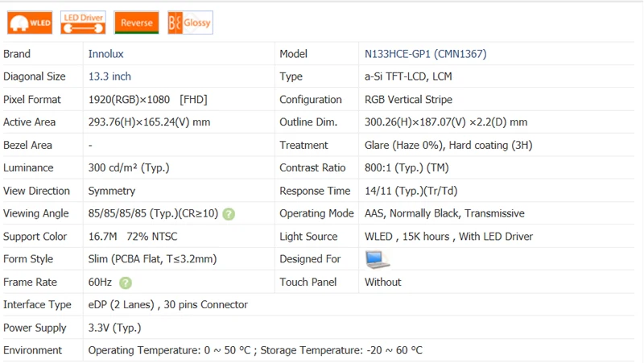Click WLED, 15K hours light source value
Viewport: 644px width, 363px height.
click(x=448, y=237)
